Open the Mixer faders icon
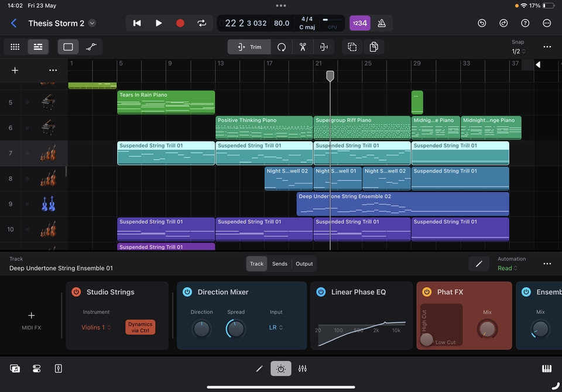 (x=303, y=369)
